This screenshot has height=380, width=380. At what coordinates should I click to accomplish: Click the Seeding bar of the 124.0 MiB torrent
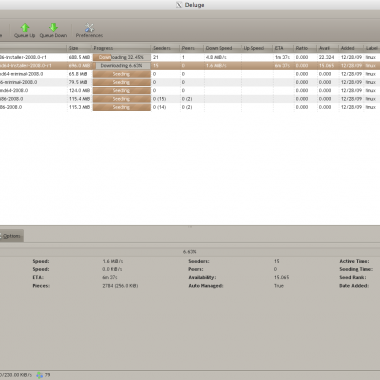pyautogui.click(x=122, y=90)
